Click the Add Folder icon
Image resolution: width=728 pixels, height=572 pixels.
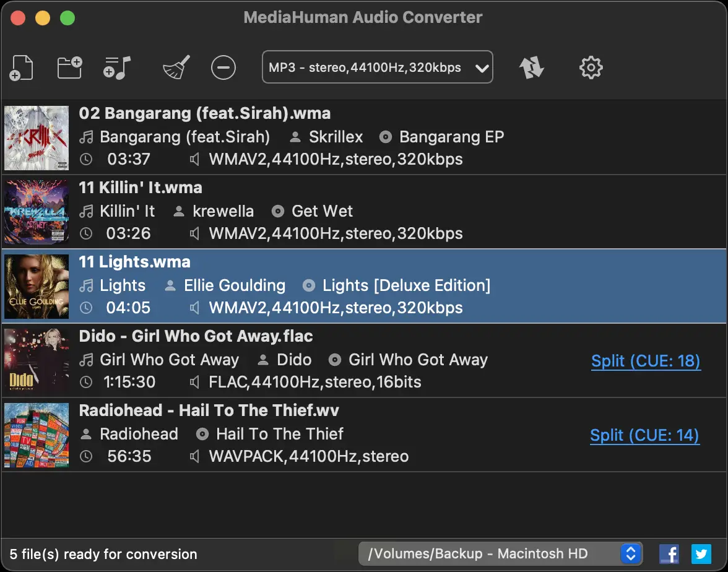click(x=69, y=67)
